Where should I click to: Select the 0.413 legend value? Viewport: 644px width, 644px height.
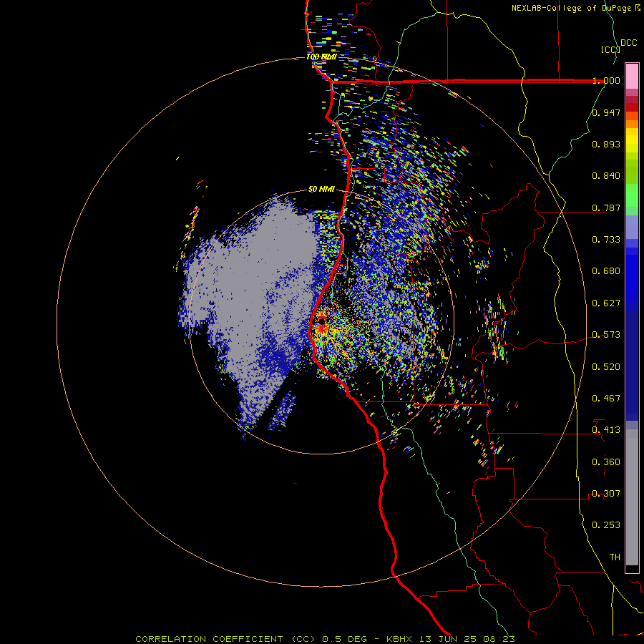(606, 430)
